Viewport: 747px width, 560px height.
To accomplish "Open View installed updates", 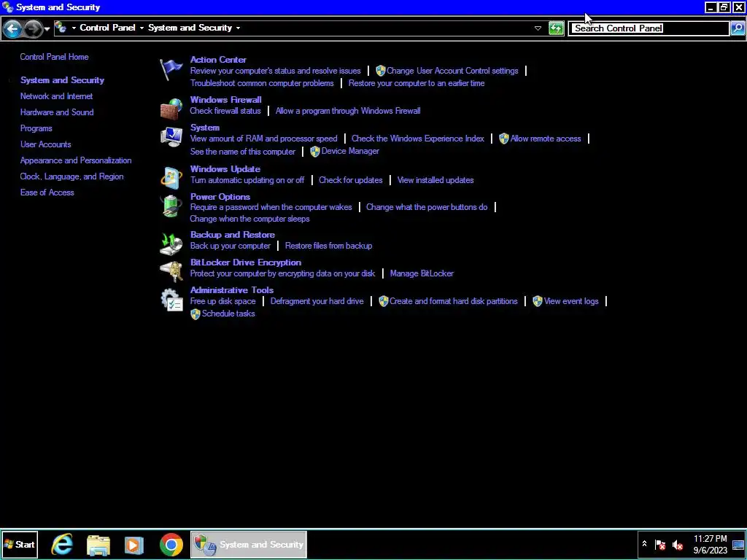I will pos(436,180).
